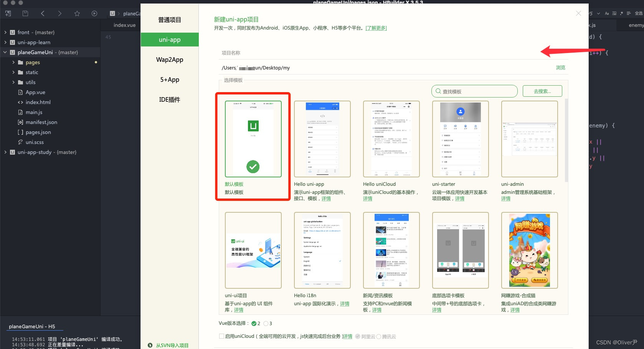
Task: Enable the uniCloud checkbox
Action: [x=221, y=336]
